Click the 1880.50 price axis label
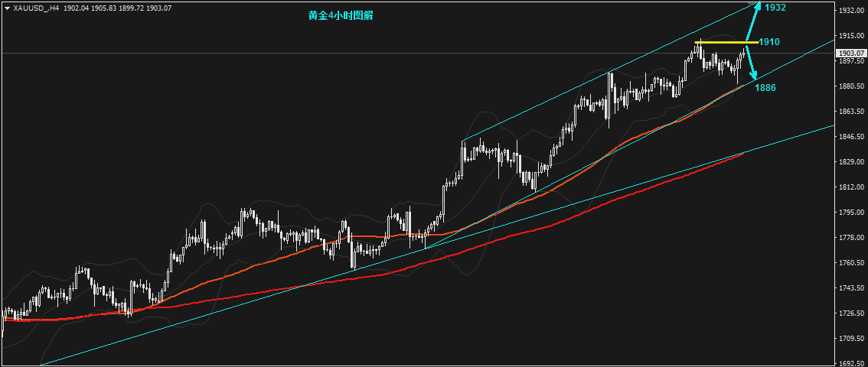Image resolution: width=868 pixels, height=367 pixels. 852,86
